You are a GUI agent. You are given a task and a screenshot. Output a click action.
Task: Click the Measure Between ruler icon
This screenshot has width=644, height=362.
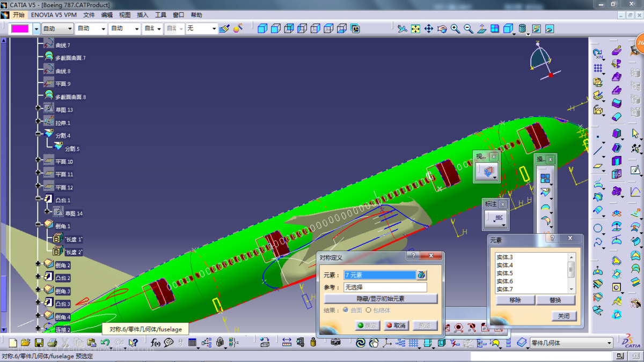(287, 343)
